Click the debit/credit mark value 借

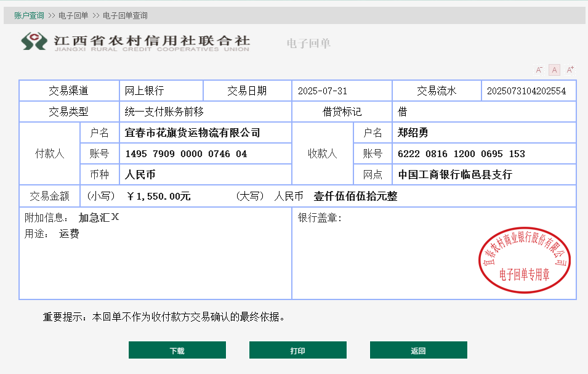(x=402, y=112)
